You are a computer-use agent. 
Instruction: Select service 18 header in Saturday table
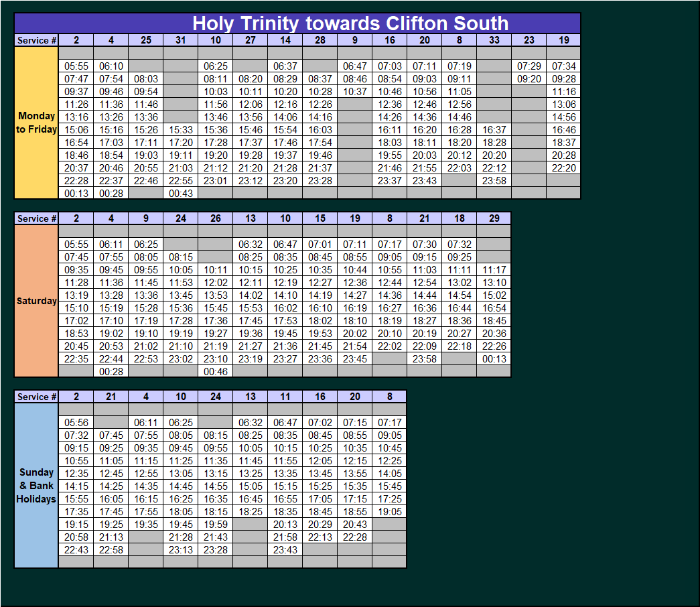460,218
